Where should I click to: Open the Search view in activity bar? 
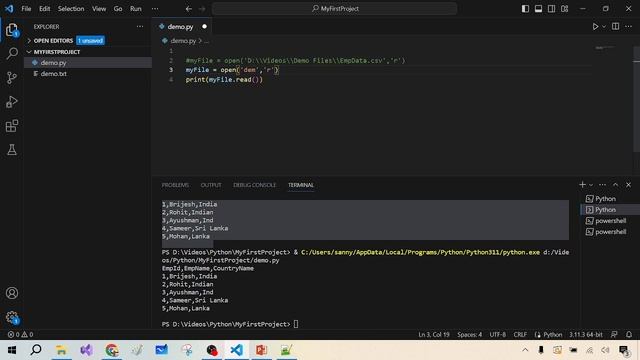[12, 53]
